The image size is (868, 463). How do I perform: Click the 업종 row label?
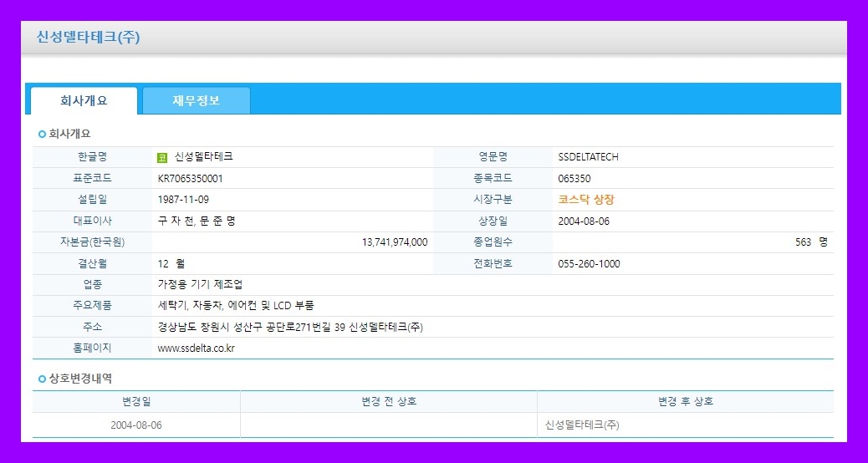click(x=92, y=285)
